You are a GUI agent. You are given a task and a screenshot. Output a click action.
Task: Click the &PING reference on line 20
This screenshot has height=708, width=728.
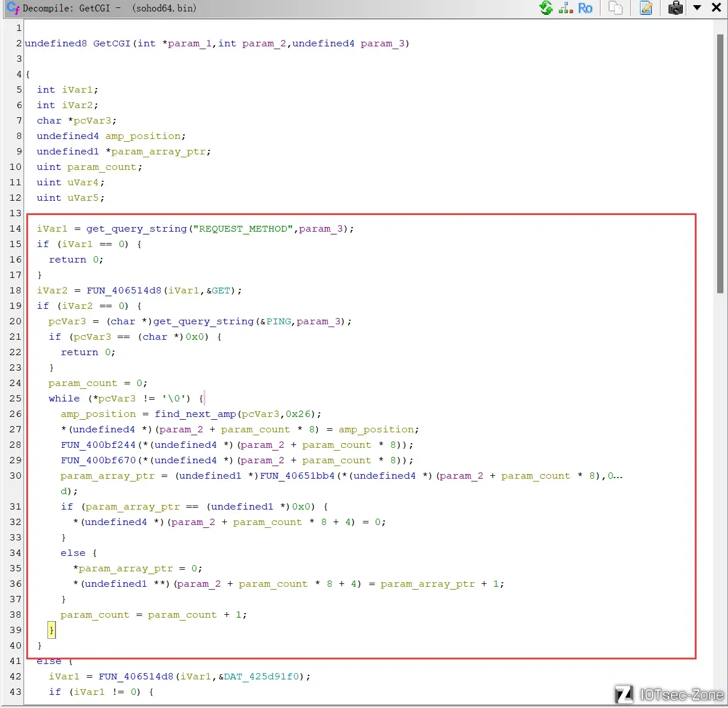(276, 321)
